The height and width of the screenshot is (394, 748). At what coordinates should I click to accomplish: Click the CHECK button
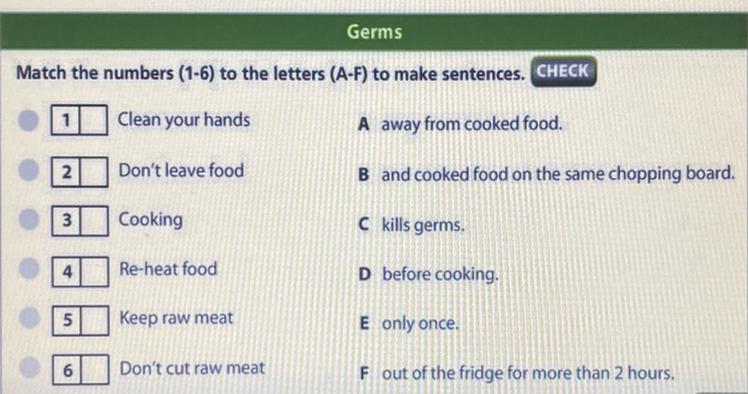click(x=563, y=72)
